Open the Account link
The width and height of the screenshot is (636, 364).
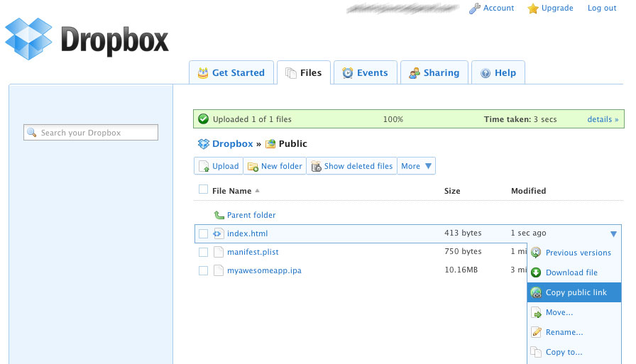click(498, 8)
